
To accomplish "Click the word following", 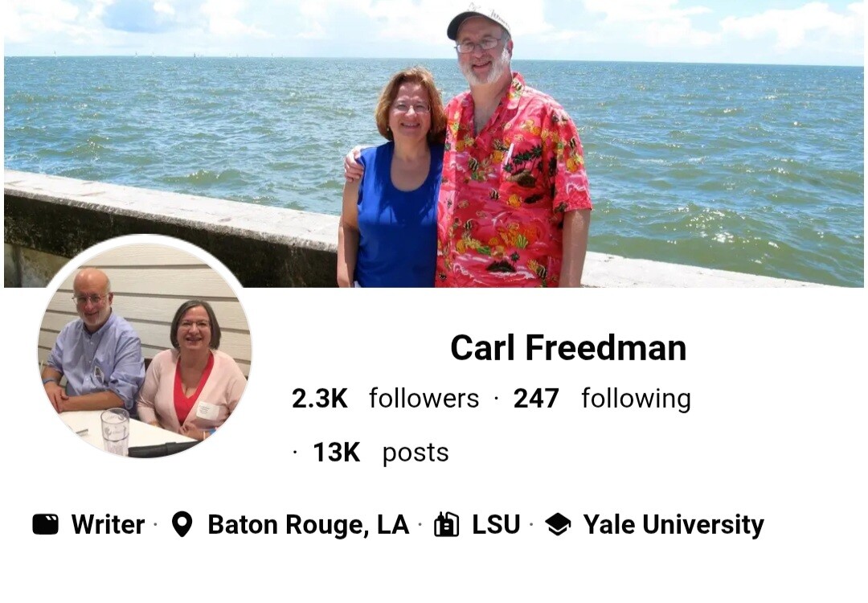I will pos(637,400).
